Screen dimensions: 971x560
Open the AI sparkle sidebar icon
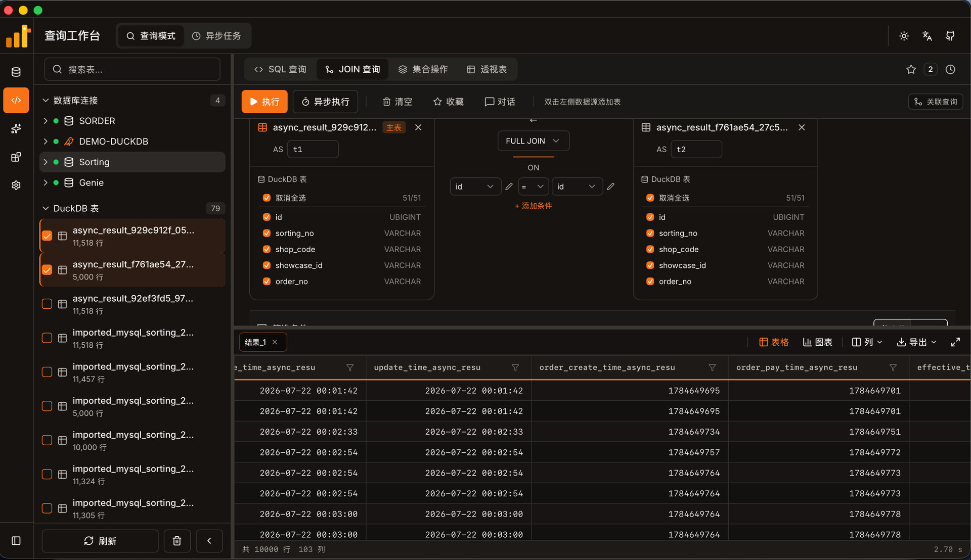click(16, 128)
